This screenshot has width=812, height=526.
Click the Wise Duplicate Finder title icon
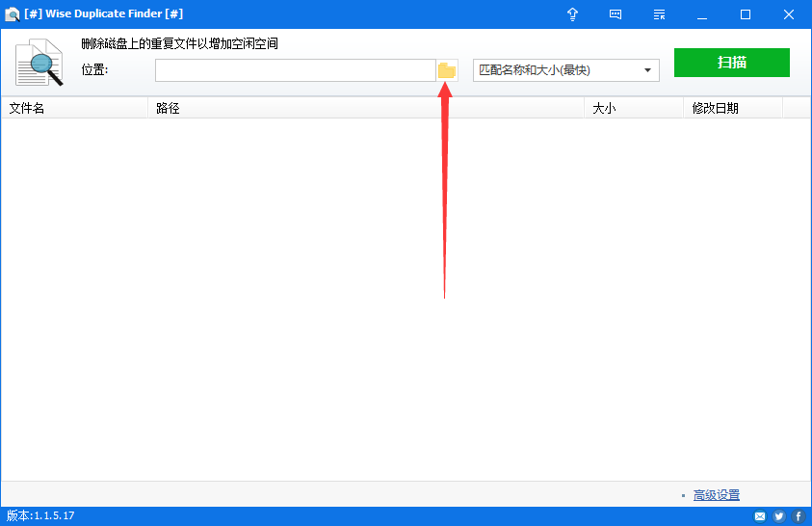12,14
